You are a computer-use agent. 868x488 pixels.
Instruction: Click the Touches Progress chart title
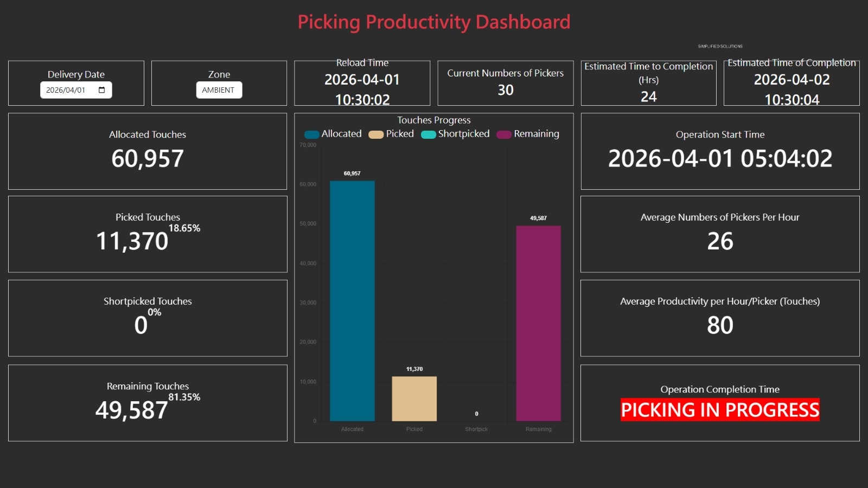[x=433, y=120]
